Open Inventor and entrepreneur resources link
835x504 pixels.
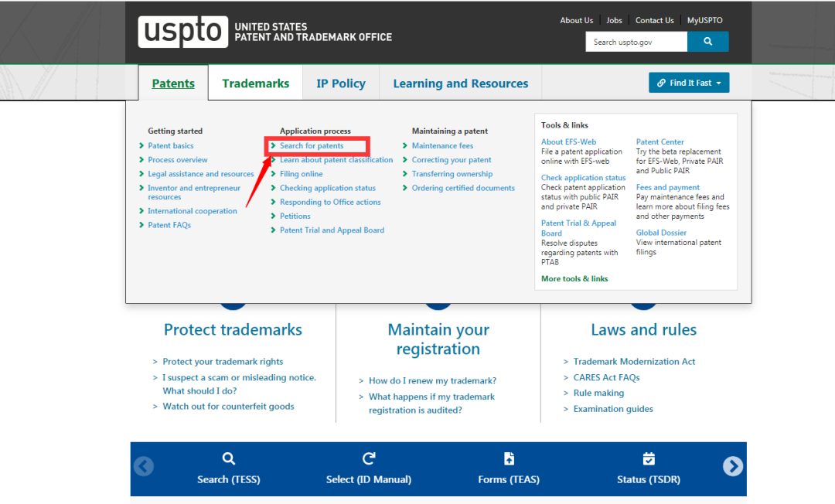[x=194, y=192]
